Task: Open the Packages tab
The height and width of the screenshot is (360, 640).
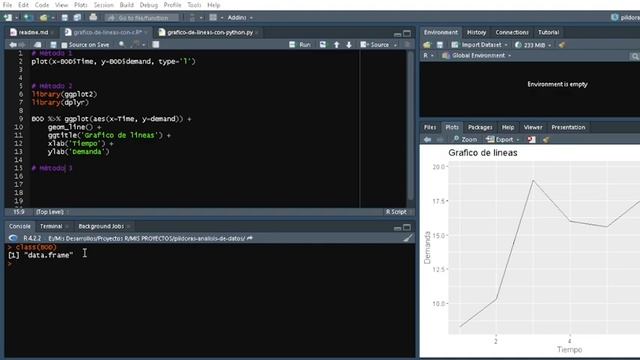Action: [x=480, y=127]
